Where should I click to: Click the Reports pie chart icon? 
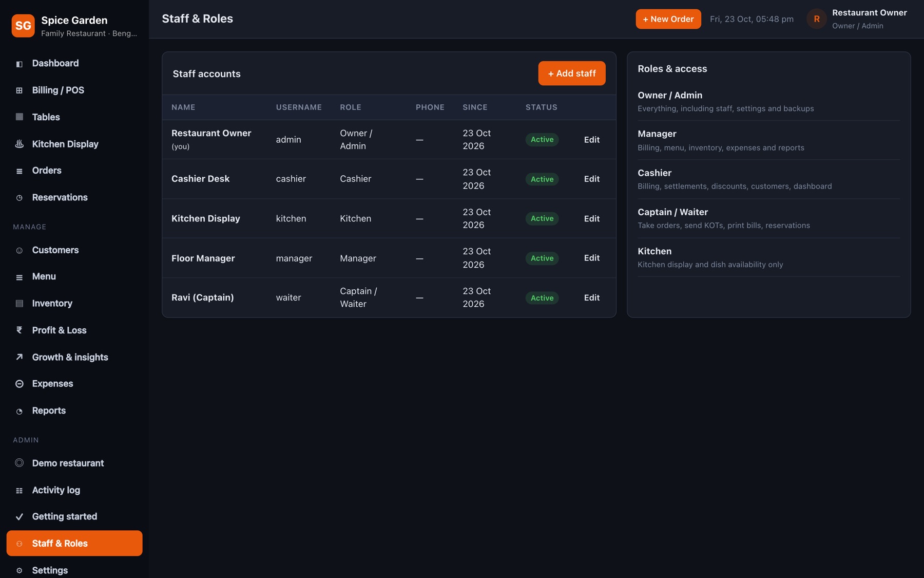(x=20, y=411)
